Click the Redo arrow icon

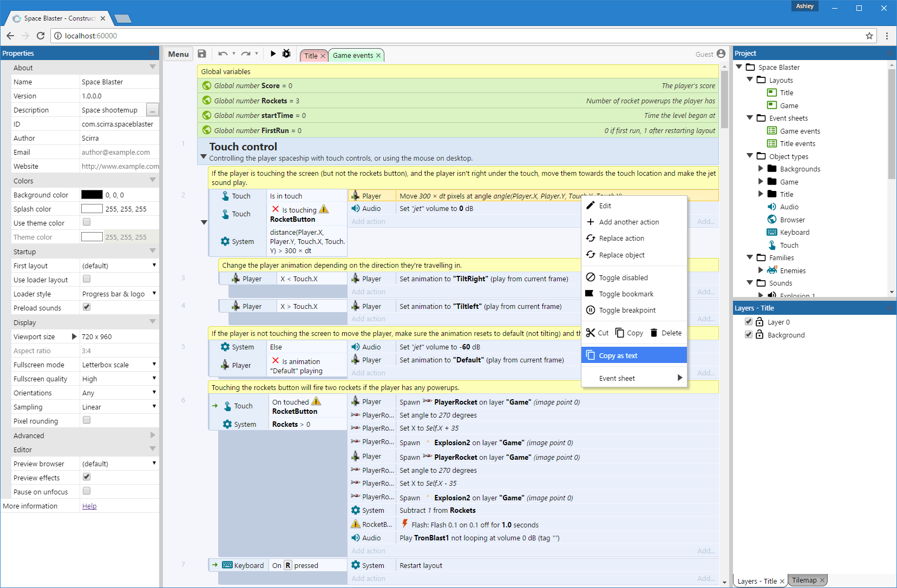(x=246, y=54)
